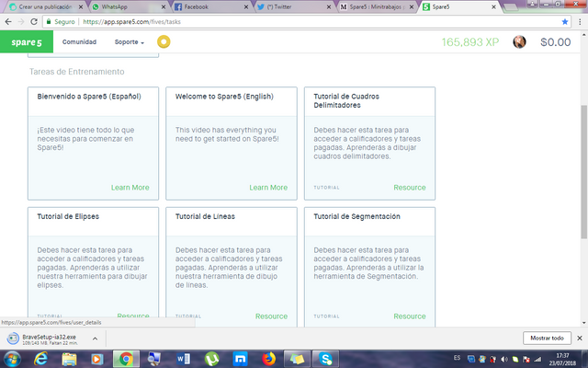Bookmark page with the star icon

point(565,22)
